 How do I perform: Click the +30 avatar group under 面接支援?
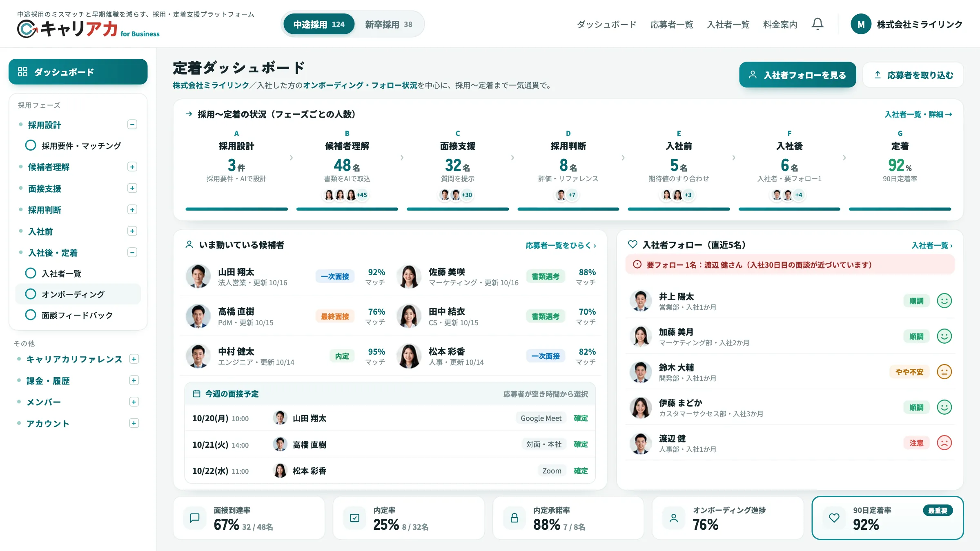point(457,195)
